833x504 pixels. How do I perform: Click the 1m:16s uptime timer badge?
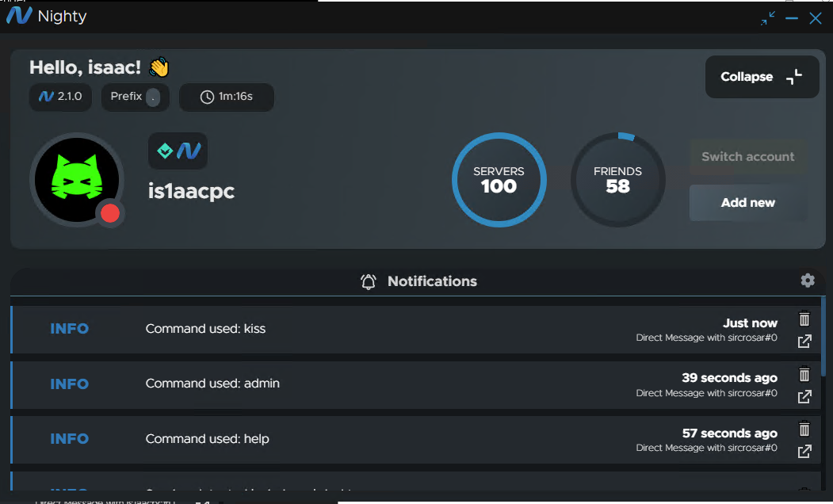[226, 97]
